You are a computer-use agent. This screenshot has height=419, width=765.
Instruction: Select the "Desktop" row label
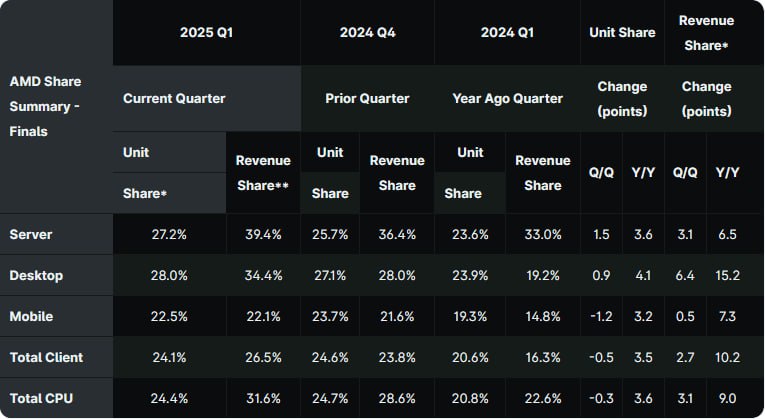[x=35, y=275]
